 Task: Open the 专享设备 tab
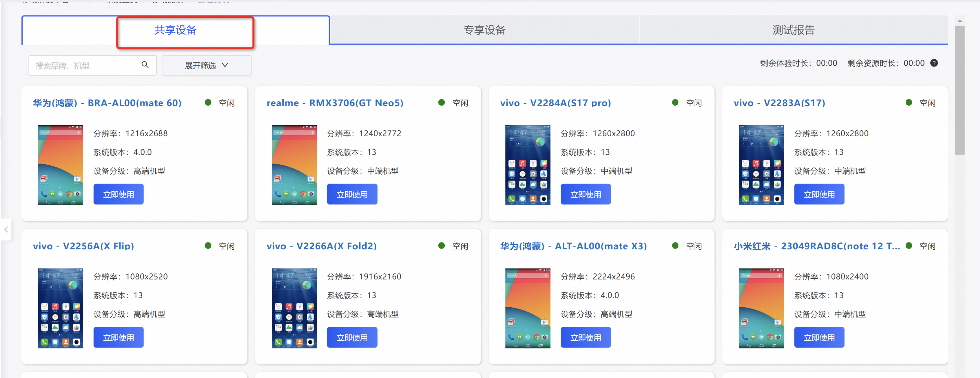click(x=484, y=30)
